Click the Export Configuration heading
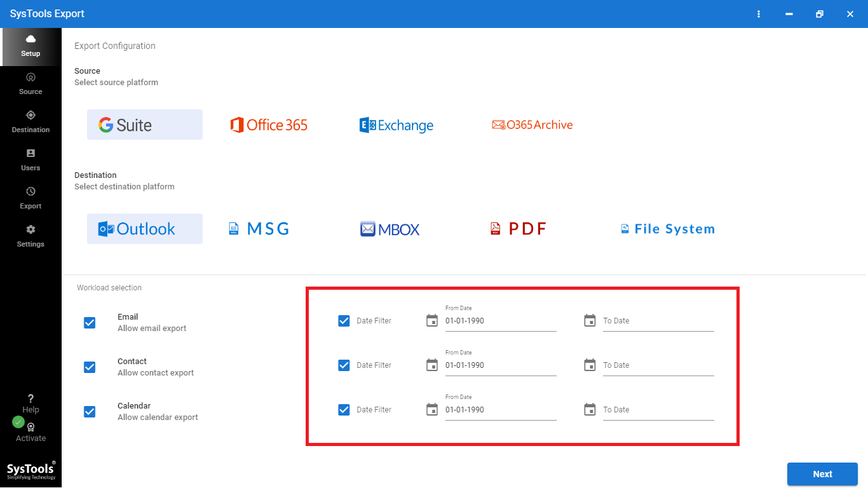The image size is (868, 488). click(115, 46)
